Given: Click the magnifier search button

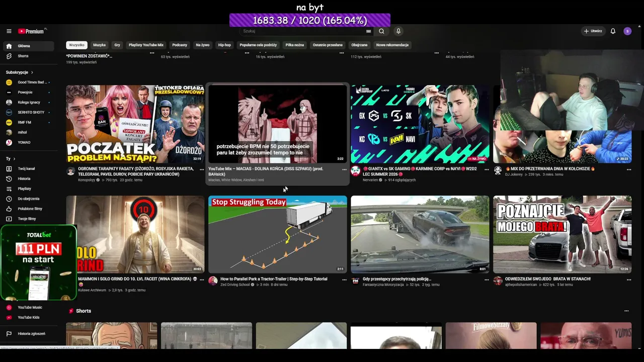Looking at the screenshot, I should (x=381, y=31).
